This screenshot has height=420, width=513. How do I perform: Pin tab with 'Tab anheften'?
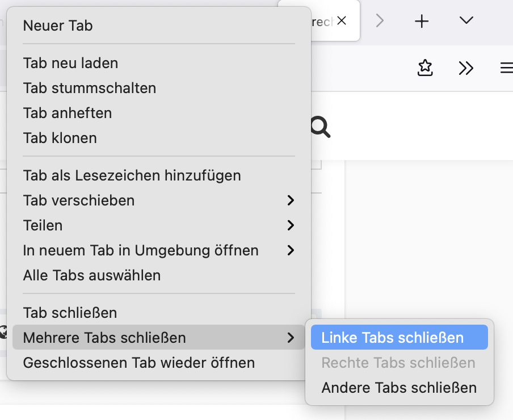tap(68, 113)
